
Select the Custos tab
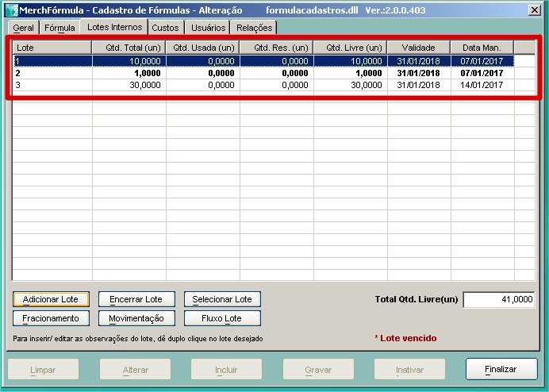[165, 28]
